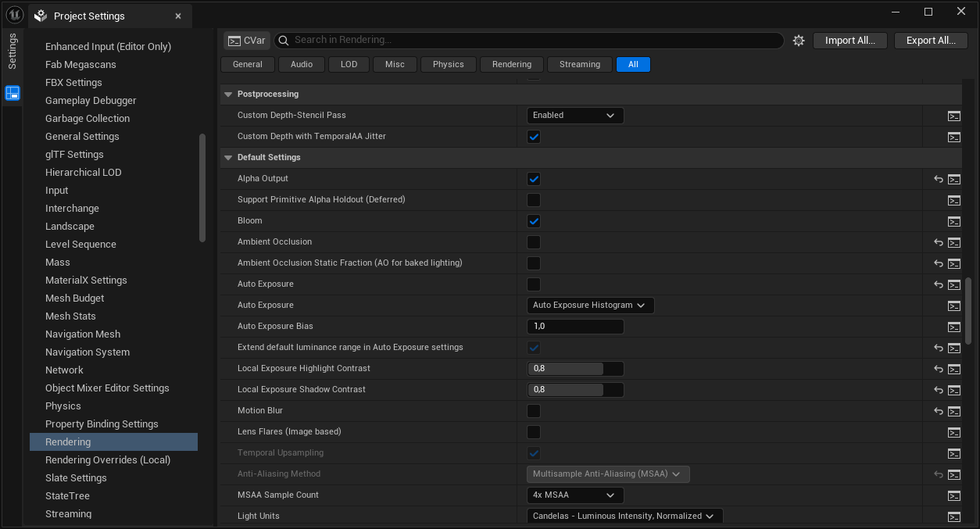980x529 pixels.
Task: Click the CVar button
Action: pyautogui.click(x=246, y=41)
